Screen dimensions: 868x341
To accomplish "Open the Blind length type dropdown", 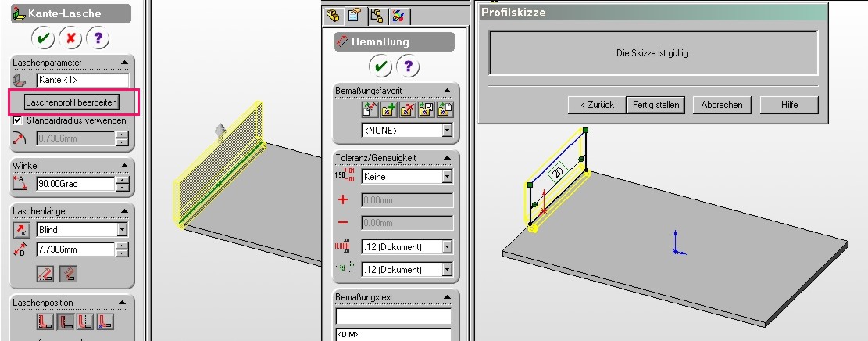I will pyautogui.click(x=123, y=230).
